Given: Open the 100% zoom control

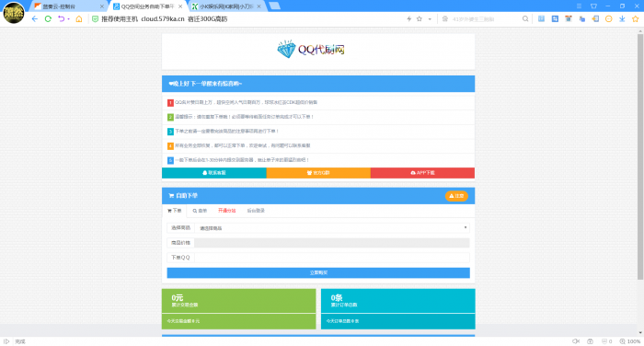Looking at the screenshot, I should [x=630, y=341].
